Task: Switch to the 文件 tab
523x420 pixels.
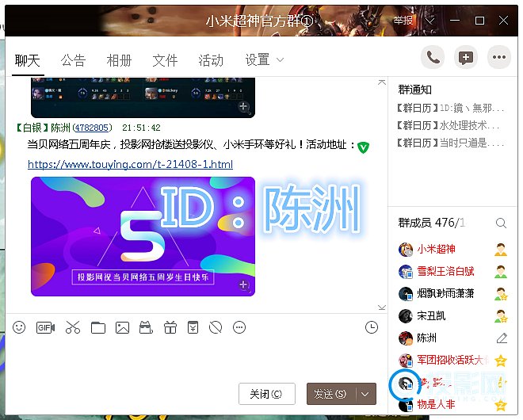Action: pyautogui.click(x=165, y=60)
